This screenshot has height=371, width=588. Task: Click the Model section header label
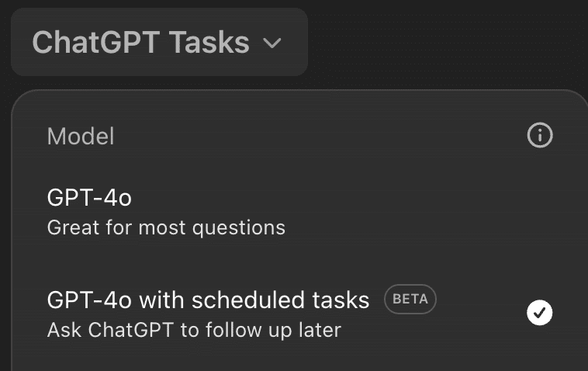coord(81,137)
